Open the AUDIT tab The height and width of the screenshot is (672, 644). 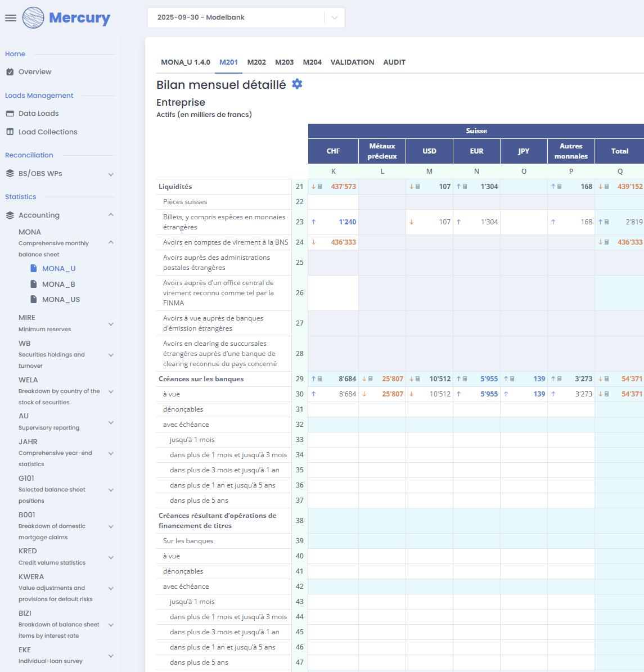tap(394, 62)
